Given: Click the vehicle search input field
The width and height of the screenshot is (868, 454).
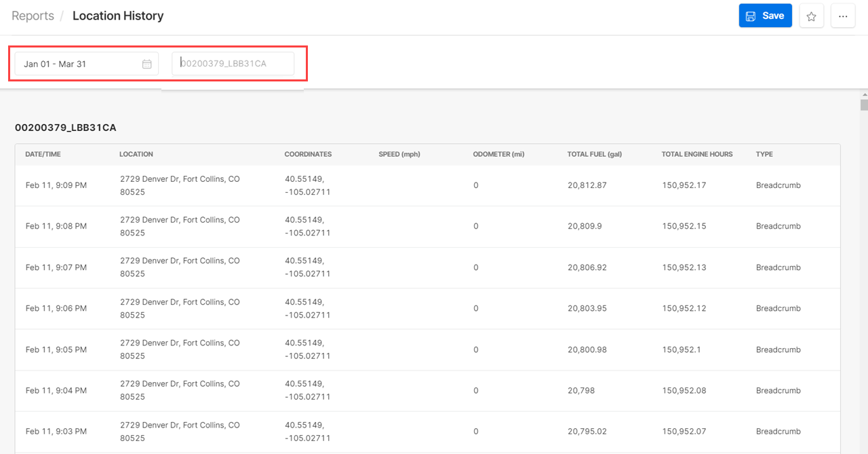Looking at the screenshot, I should pos(233,64).
